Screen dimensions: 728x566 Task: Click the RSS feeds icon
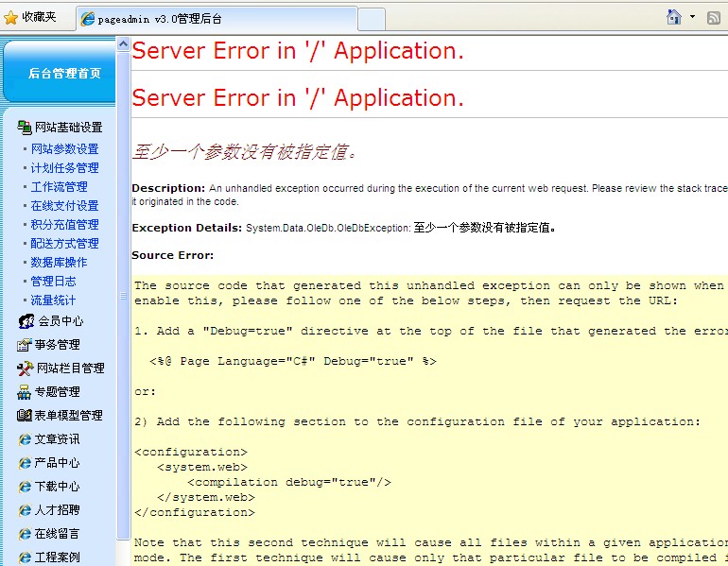click(714, 17)
